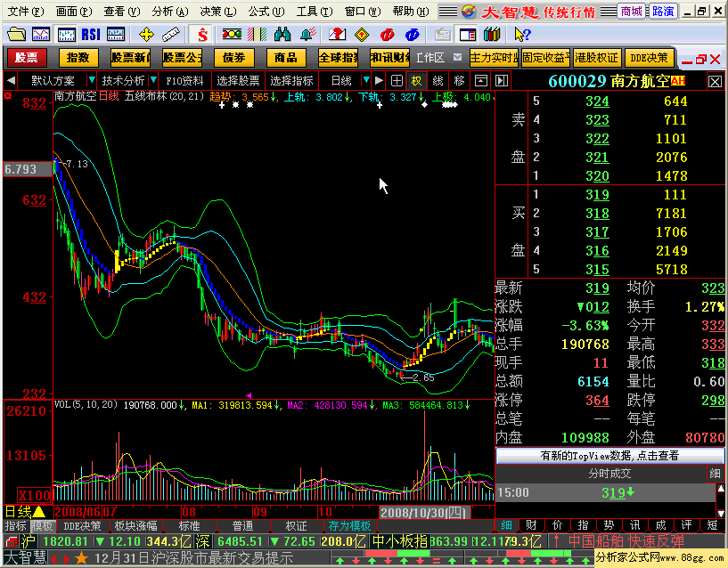Click the 有新的TopView数据,点击查看 bar

pyautogui.click(x=609, y=455)
